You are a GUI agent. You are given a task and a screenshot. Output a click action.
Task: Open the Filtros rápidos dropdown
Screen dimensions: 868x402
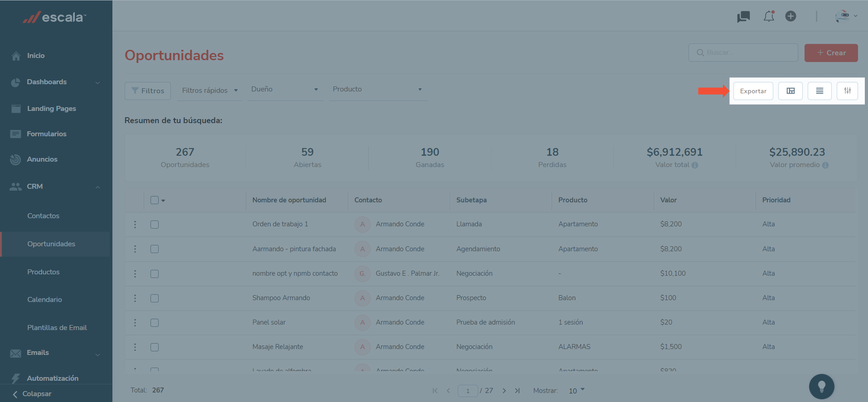[209, 91]
